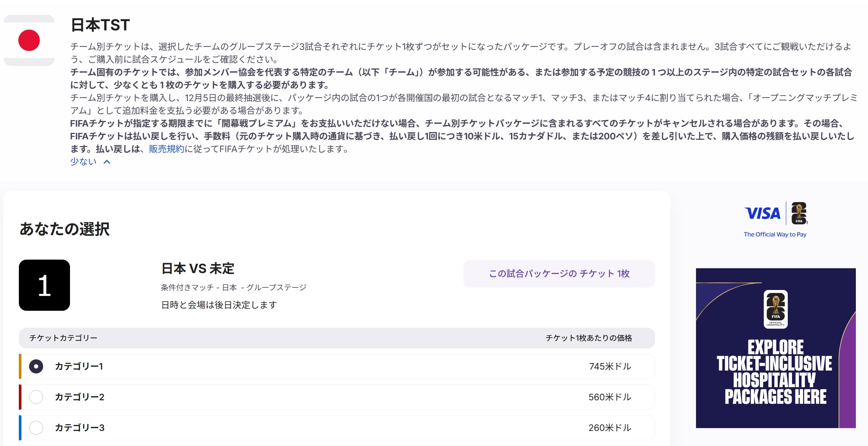The height and width of the screenshot is (446, 868).
Task: Click Explore Ticket-Inclusive Hospitality Packages banner
Action: tap(775, 372)
